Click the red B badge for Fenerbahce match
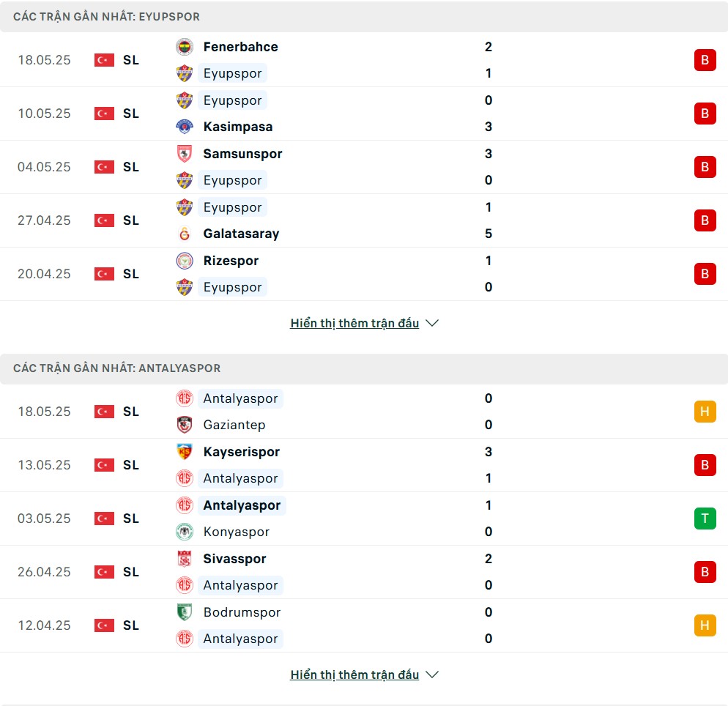Image resolution: width=728 pixels, height=706 pixels. click(x=705, y=60)
